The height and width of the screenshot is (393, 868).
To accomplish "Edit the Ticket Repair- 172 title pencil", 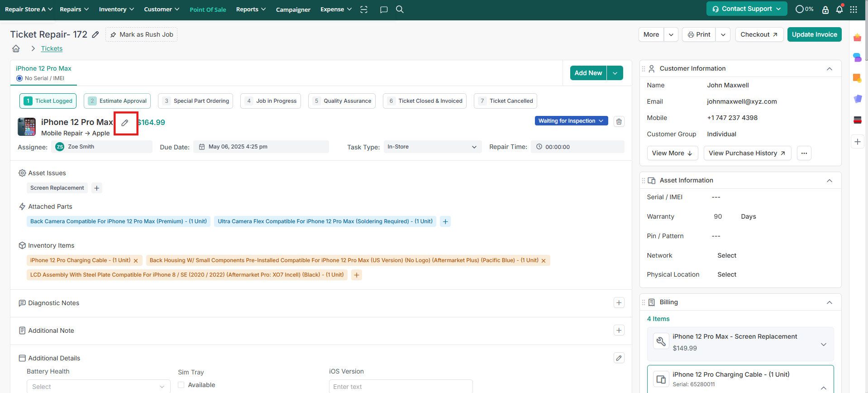I will (95, 34).
